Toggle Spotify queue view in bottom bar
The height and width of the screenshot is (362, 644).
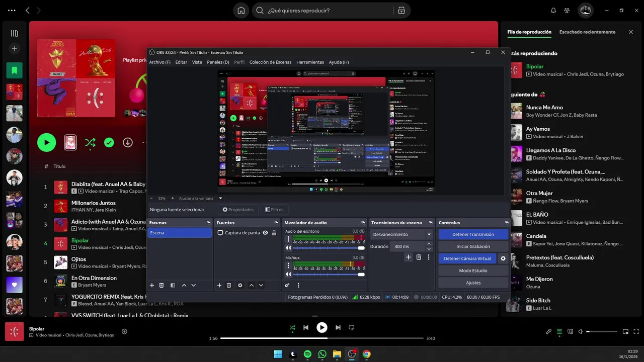[559, 331]
